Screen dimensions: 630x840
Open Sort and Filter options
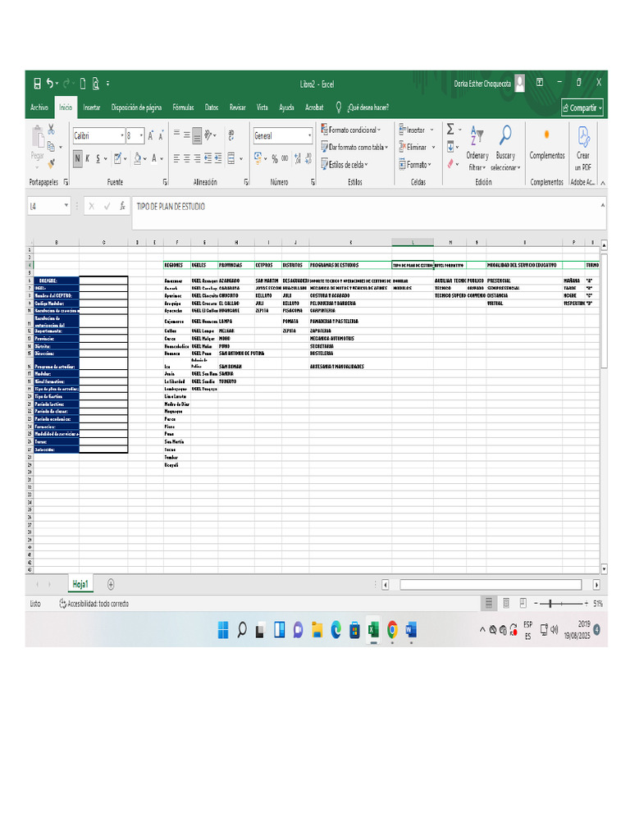(x=477, y=148)
